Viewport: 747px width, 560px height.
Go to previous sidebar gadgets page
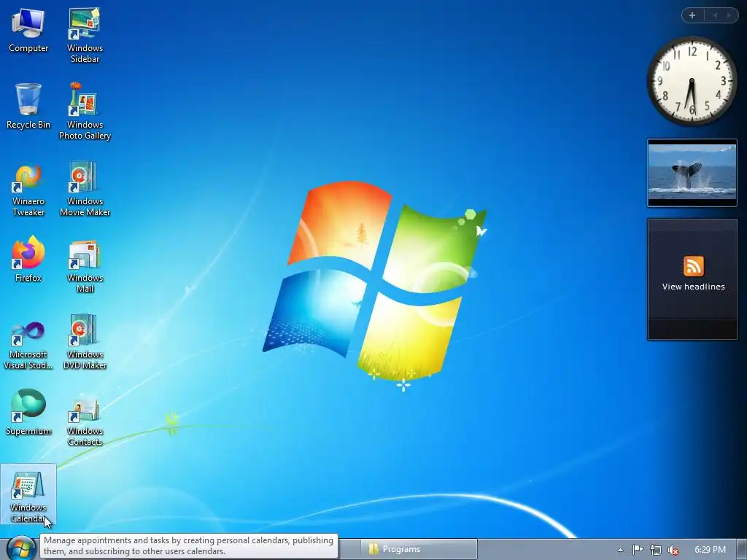(715, 15)
